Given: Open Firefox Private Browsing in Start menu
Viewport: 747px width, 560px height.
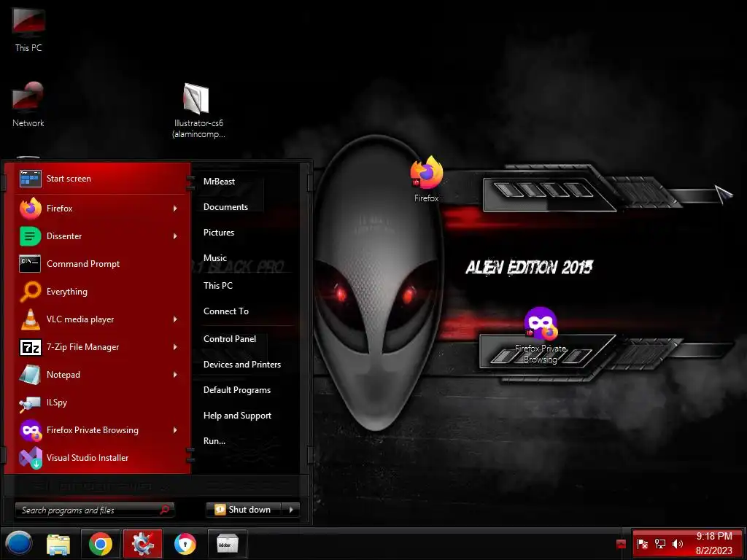Looking at the screenshot, I should point(99,430).
